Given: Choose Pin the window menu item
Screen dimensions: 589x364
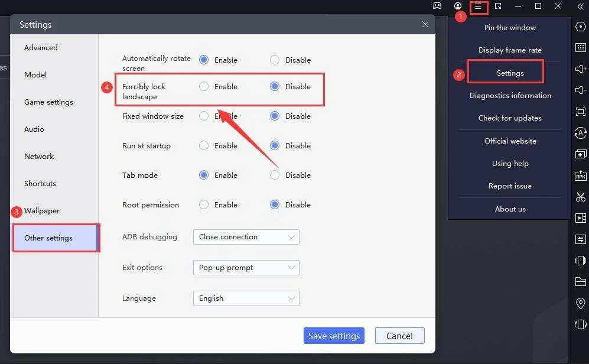Looking at the screenshot, I should [x=510, y=27].
